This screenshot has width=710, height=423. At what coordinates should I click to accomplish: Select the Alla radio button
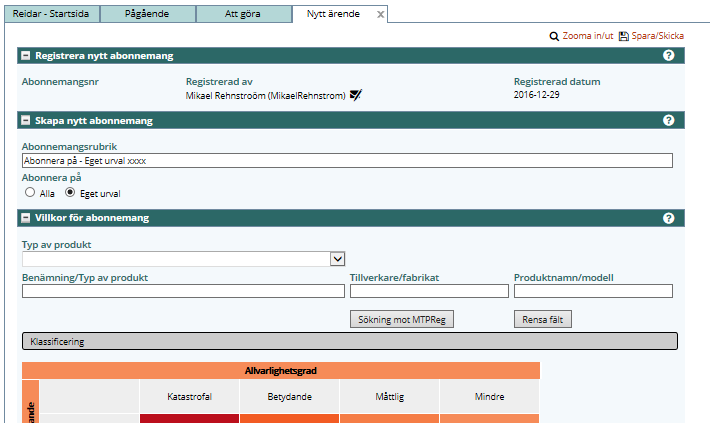pyautogui.click(x=30, y=192)
